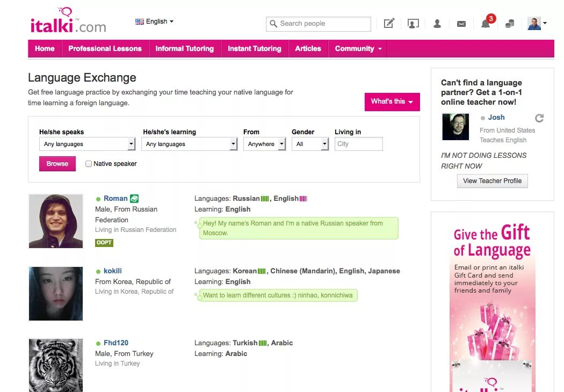This screenshot has height=392, width=564.
Task: Open the Gender All dropdown
Action: (310, 144)
